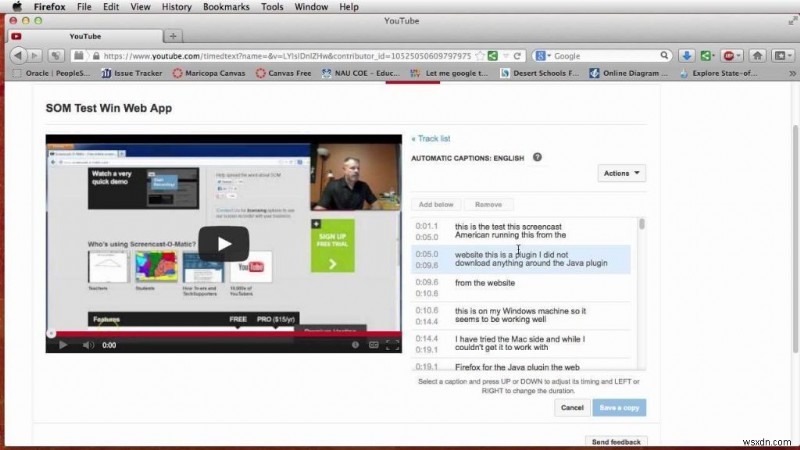Open the Help menu
Image resolution: width=800 pixels, height=450 pixels.
click(x=348, y=7)
